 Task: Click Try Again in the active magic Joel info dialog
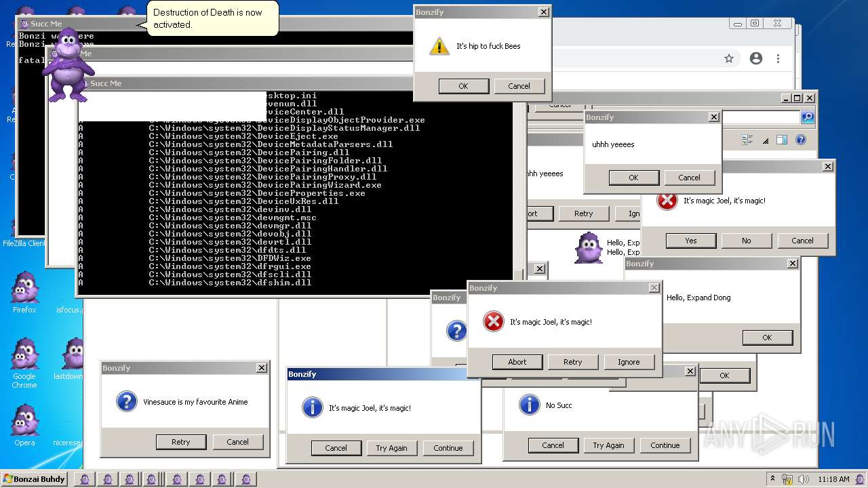(x=392, y=448)
